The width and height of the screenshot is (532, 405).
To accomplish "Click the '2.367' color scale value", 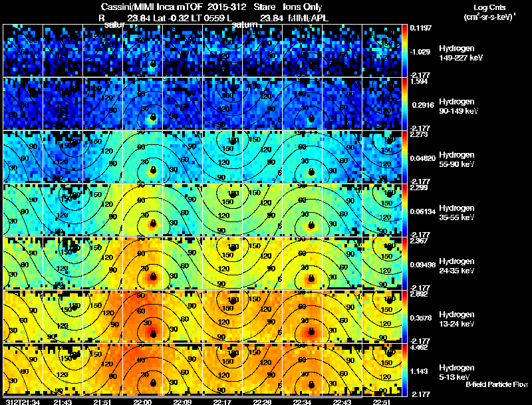I will [x=419, y=241].
